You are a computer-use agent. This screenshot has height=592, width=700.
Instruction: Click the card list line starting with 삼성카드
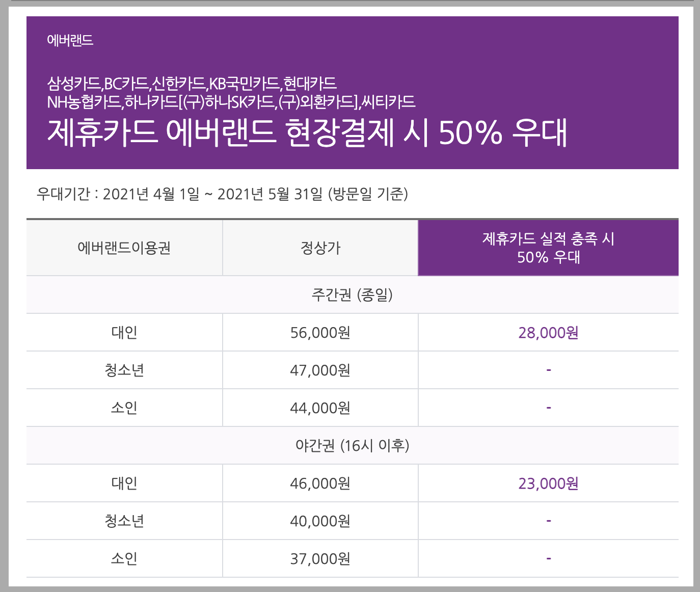[x=192, y=83]
